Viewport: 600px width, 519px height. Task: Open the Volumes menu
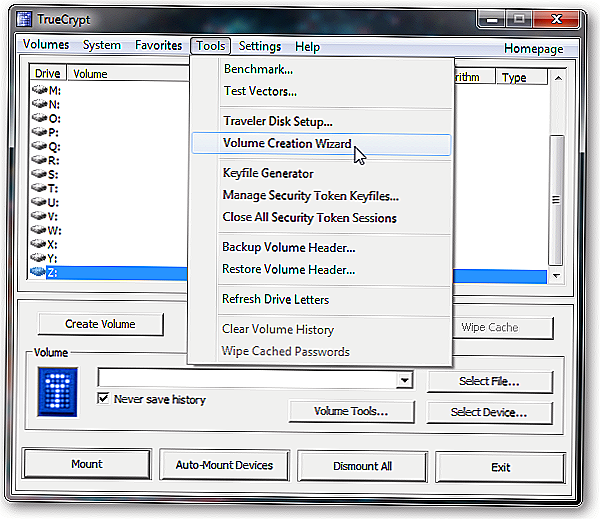(46, 44)
